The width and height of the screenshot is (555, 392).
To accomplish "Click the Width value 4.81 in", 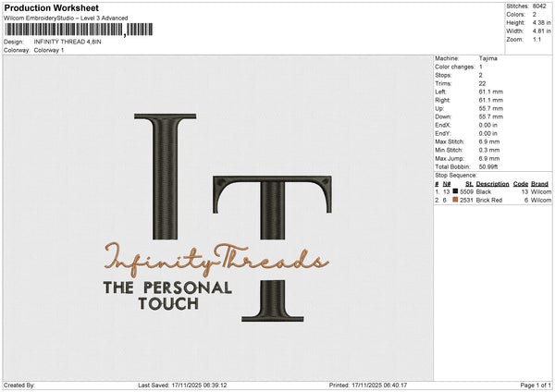I will click(x=541, y=31).
